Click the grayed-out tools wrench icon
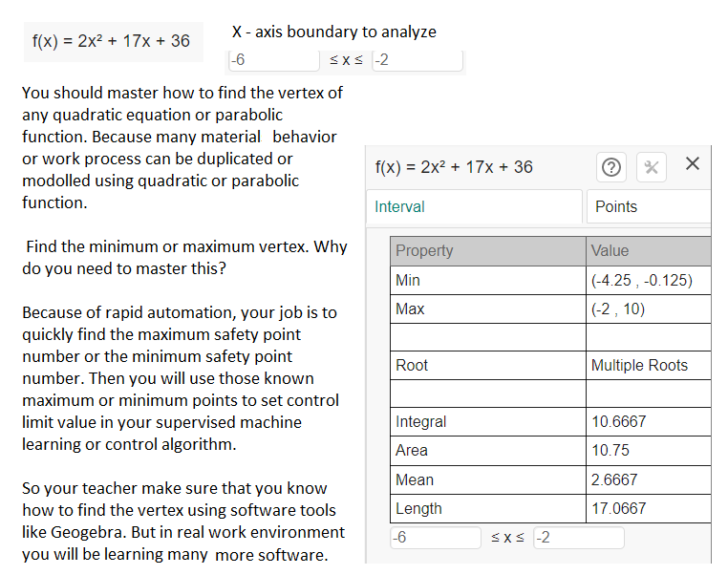The image size is (728, 575). pyautogui.click(x=651, y=167)
